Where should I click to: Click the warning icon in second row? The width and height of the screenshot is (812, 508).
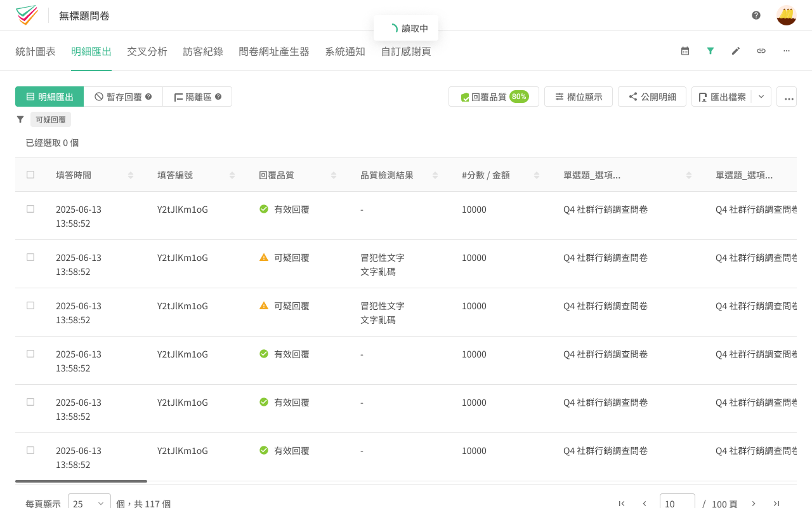click(264, 257)
